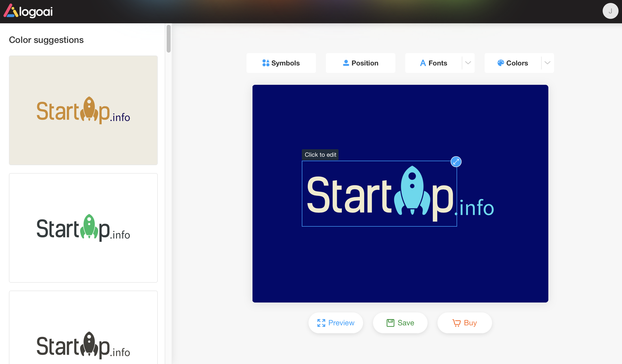Expand the Fonts dropdown chevron
Screen dimensions: 622x364
click(468, 63)
